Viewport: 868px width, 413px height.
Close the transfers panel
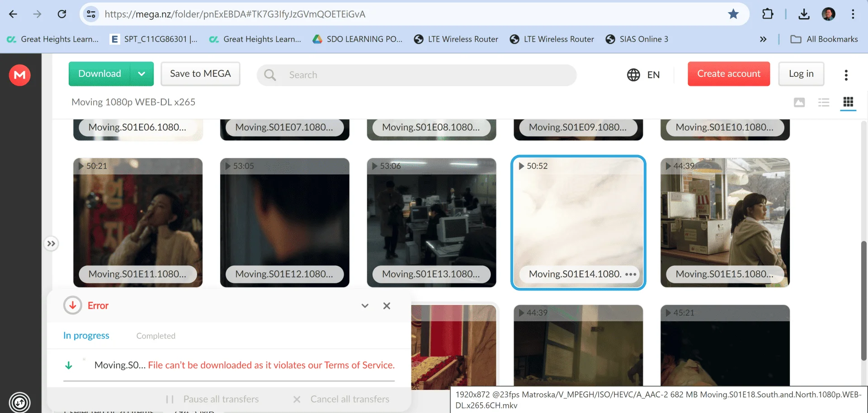point(387,306)
